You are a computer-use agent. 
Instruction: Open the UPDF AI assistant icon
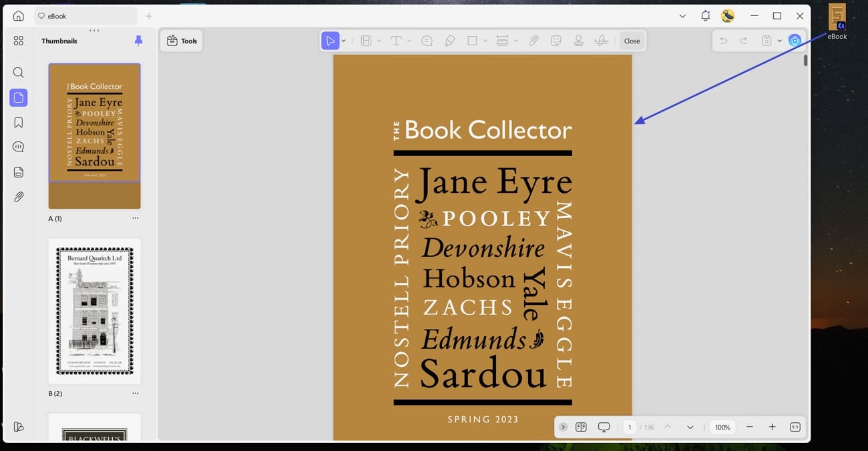coord(795,41)
